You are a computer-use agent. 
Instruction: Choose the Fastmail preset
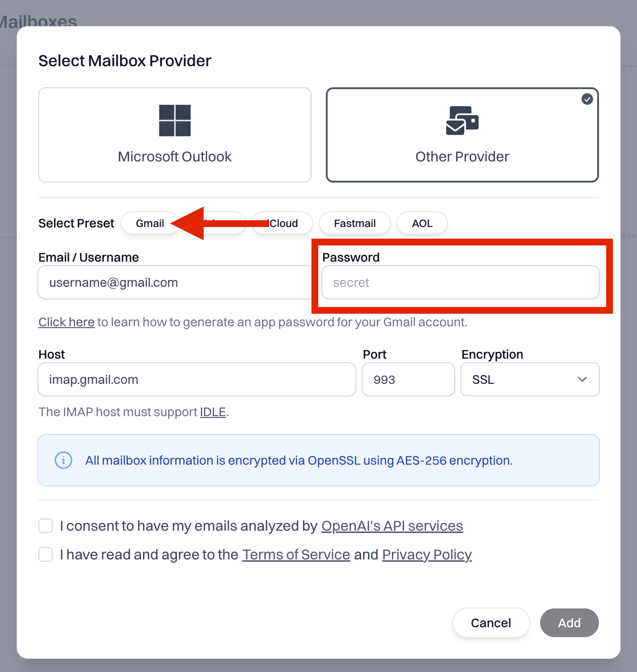tap(355, 223)
